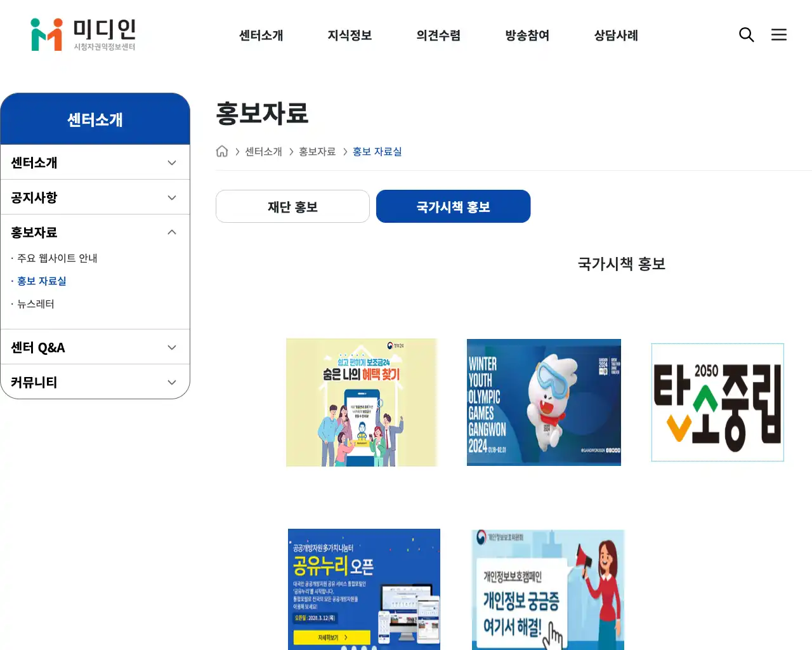Open the 2050 탄소중립 banner image
The image size is (812, 650).
(717, 402)
